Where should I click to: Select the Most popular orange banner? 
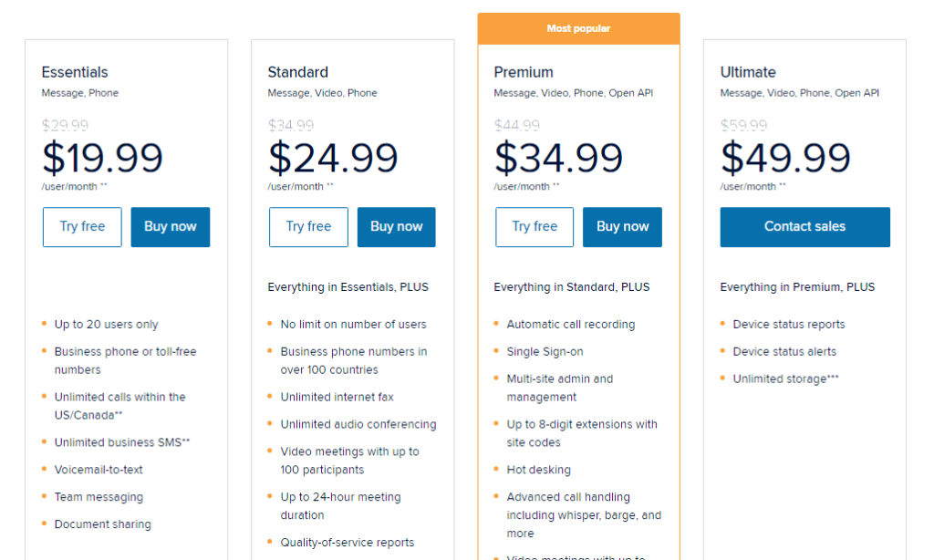pos(578,28)
